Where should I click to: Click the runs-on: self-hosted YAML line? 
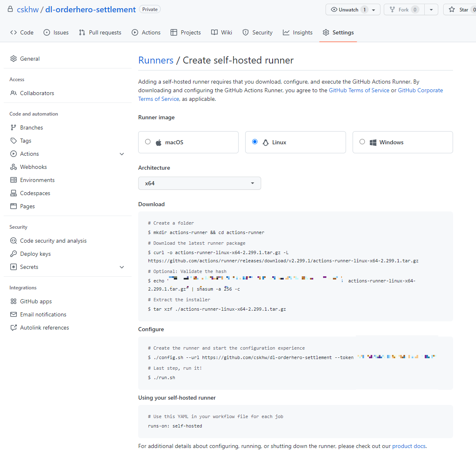175,426
